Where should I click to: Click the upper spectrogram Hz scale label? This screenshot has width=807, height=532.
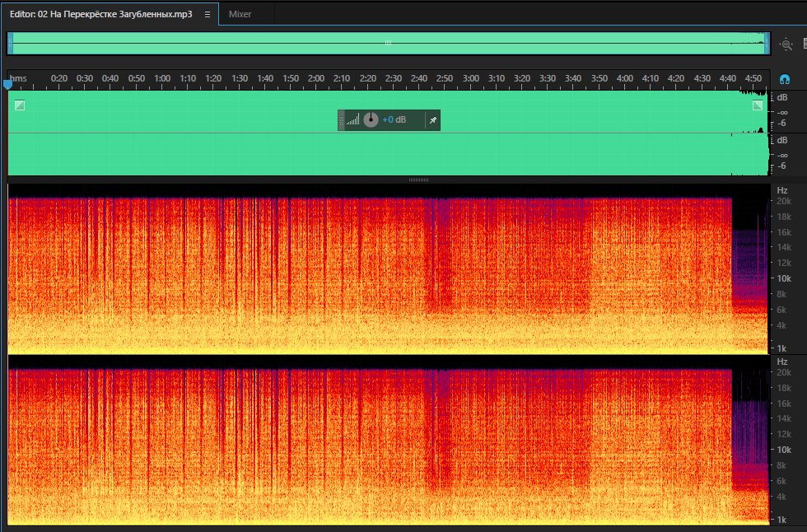[x=782, y=190]
